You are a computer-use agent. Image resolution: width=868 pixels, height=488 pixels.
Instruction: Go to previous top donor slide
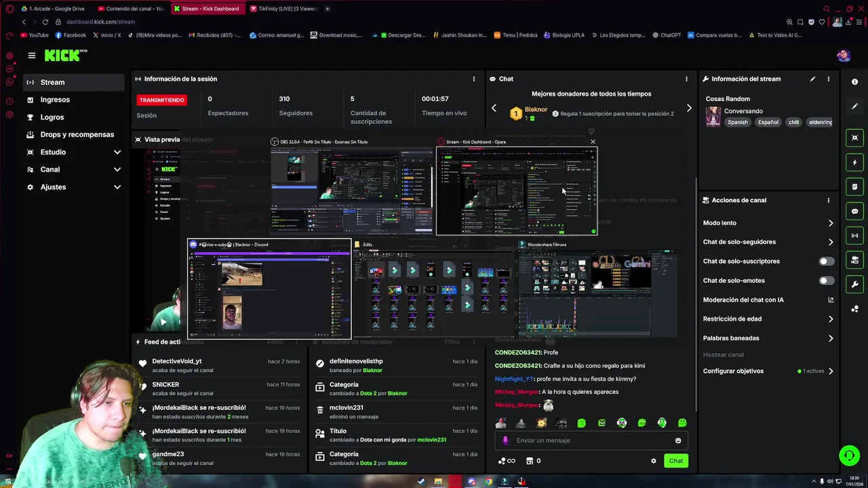click(494, 108)
